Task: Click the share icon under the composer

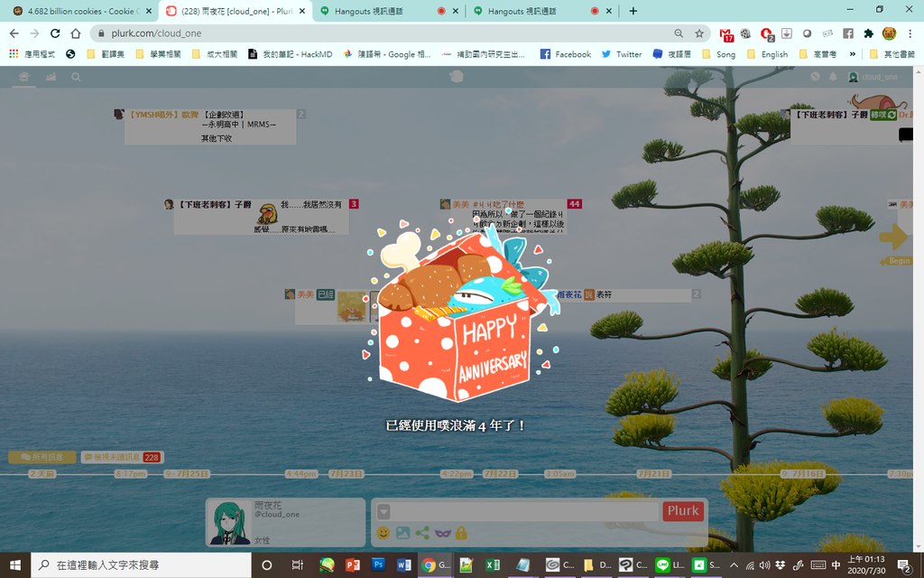Action: pyautogui.click(x=422, y=533)
